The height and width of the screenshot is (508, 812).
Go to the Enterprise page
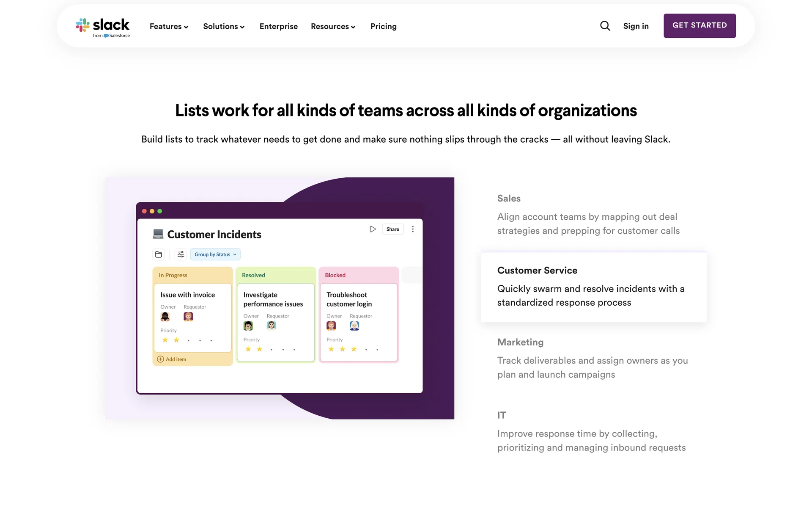[278, 26]
